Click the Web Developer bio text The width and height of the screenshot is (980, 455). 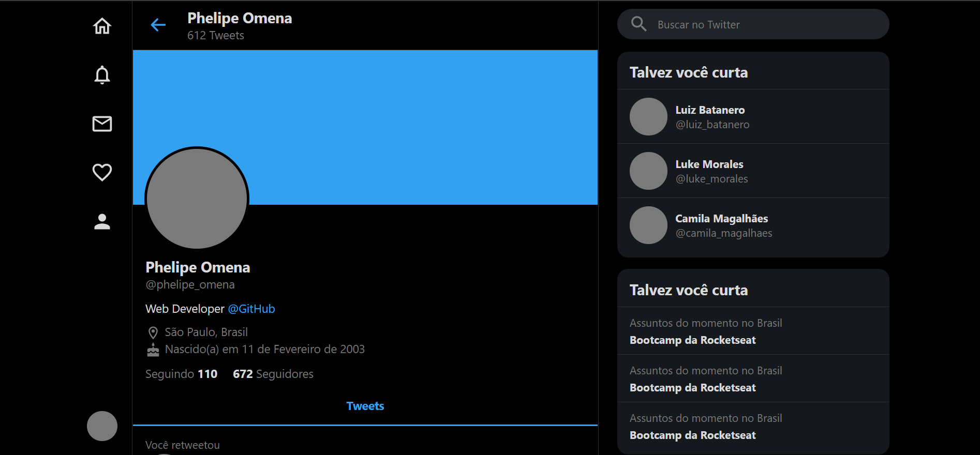tap(185, 309)
